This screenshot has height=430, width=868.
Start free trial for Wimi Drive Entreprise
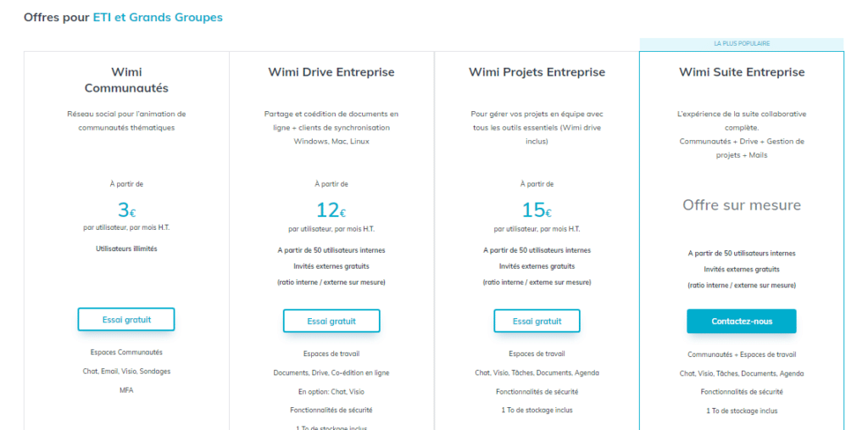331,321
